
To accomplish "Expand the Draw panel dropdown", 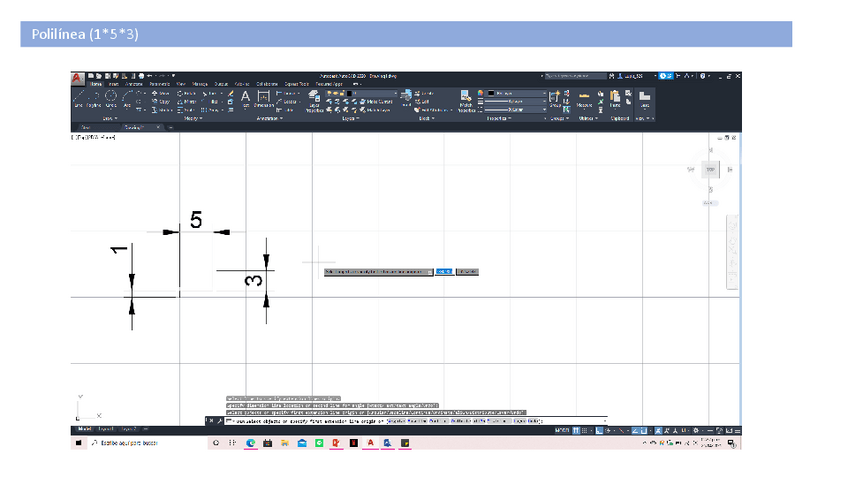I will pos(108,118).
